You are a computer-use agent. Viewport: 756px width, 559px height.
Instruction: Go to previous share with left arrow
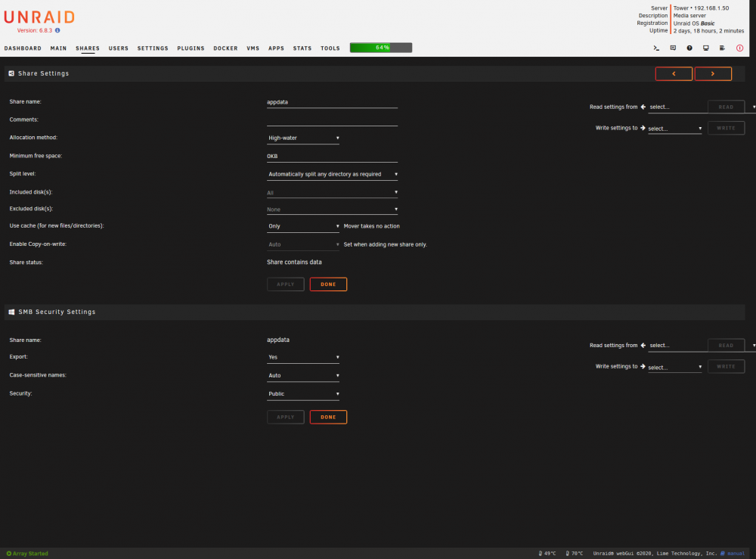[x=674, y=74]
